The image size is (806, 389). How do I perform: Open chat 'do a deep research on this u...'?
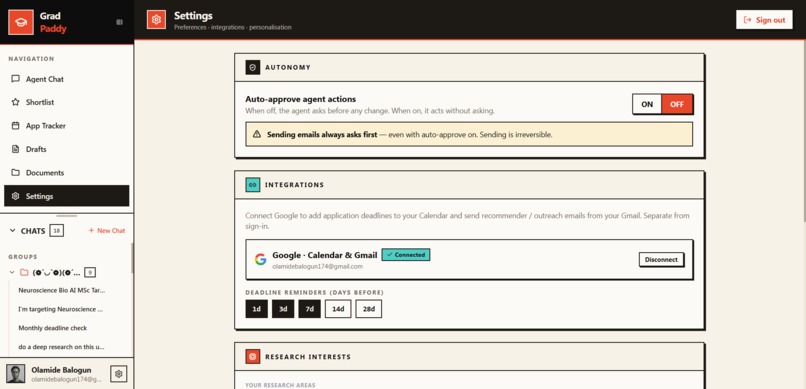[61, 346]
